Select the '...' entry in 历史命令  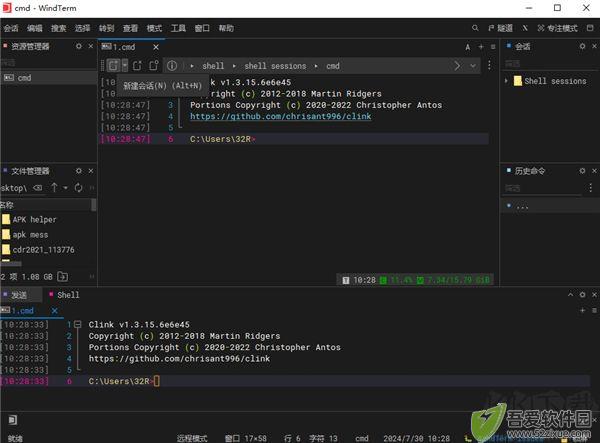tap(551, 206)
